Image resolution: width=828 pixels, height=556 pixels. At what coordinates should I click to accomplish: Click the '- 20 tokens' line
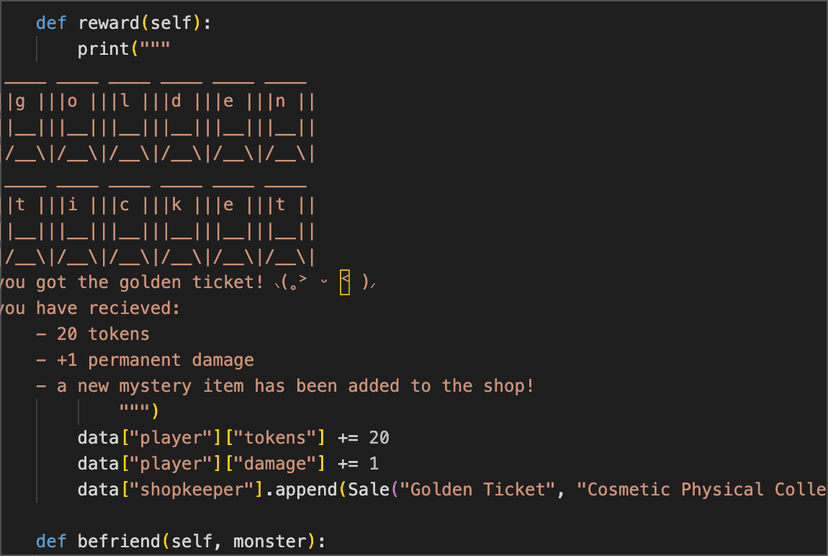(x=93, y=335)
